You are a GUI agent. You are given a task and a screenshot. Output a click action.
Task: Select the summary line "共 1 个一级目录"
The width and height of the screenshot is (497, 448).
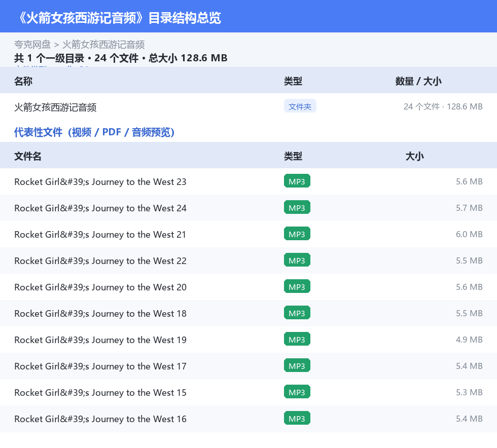49,58
